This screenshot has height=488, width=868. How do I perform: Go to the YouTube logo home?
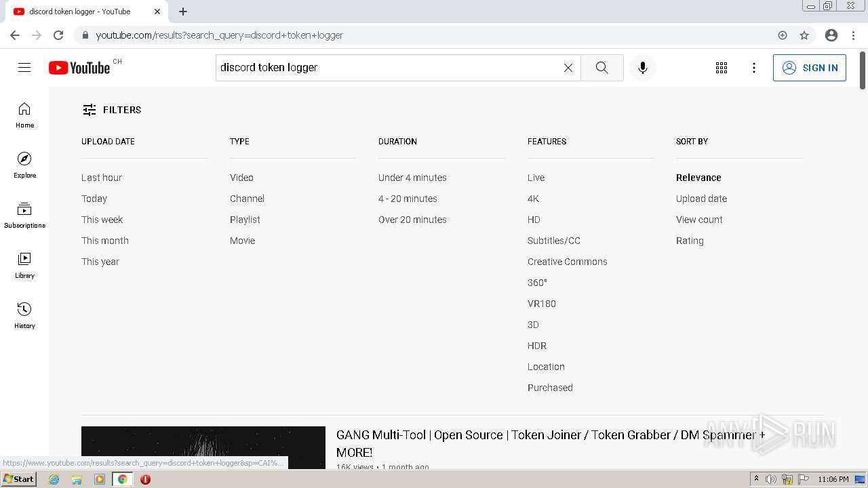pyautogui.click(x=79, y=68)
